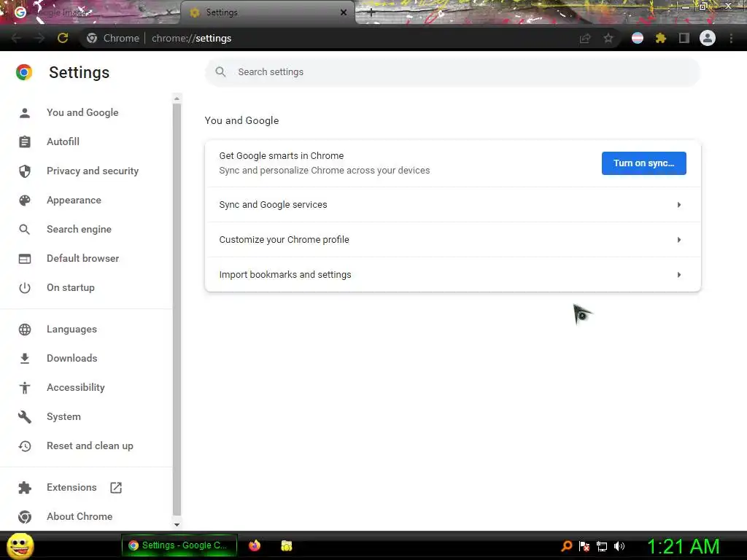The width and height of the screenshot is (747, 560).
Task: Click the palette icon for Appearance
Action: [x=25, y=201]
